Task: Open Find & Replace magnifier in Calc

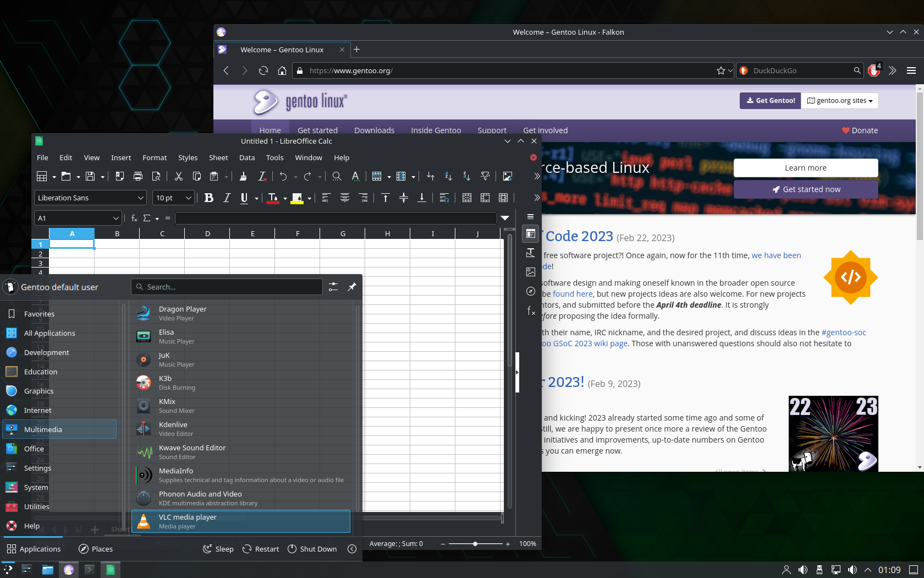Action: (337, 176)
